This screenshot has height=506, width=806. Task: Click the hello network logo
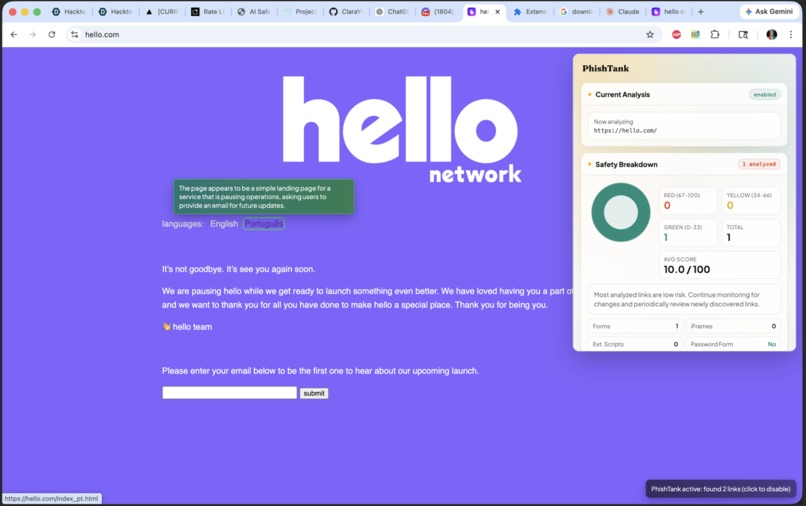[x=401, y=129]
